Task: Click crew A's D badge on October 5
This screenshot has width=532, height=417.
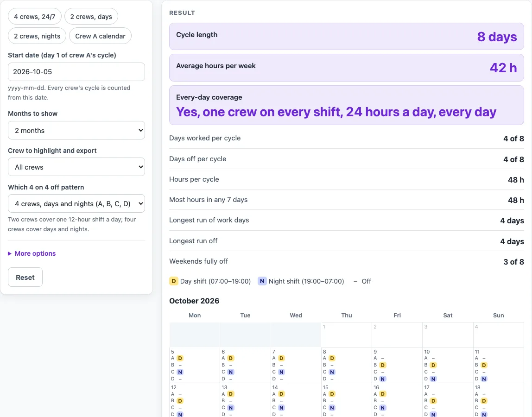Action: (x=180, y=358)
